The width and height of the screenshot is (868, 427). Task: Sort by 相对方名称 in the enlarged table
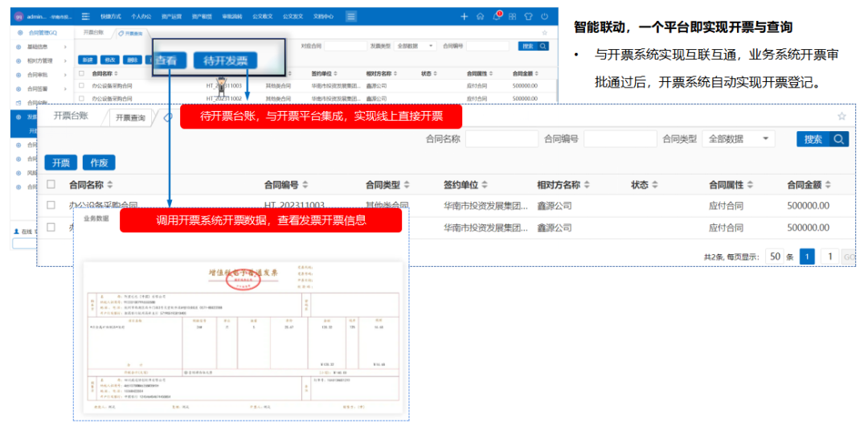(x=588, y=185)
